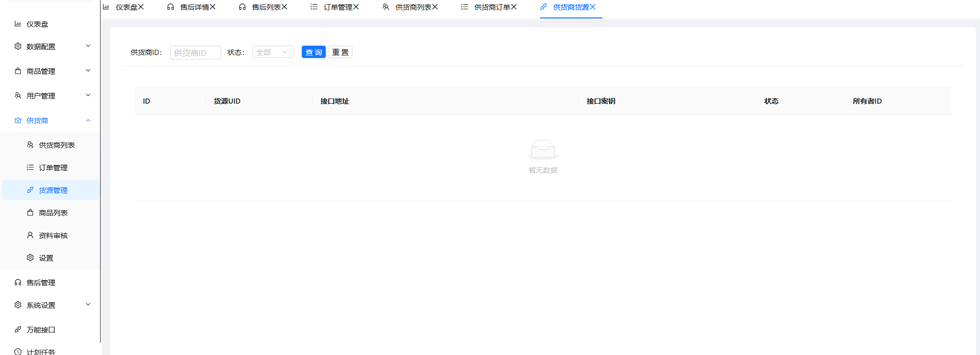This screenshot has width=980, height=355.
Task: Switch to the 售后列表 tab
Action: click(x=265, y=7)
